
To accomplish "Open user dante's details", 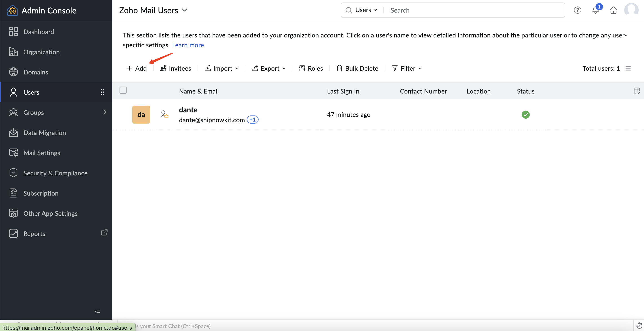I will [188, 110].
